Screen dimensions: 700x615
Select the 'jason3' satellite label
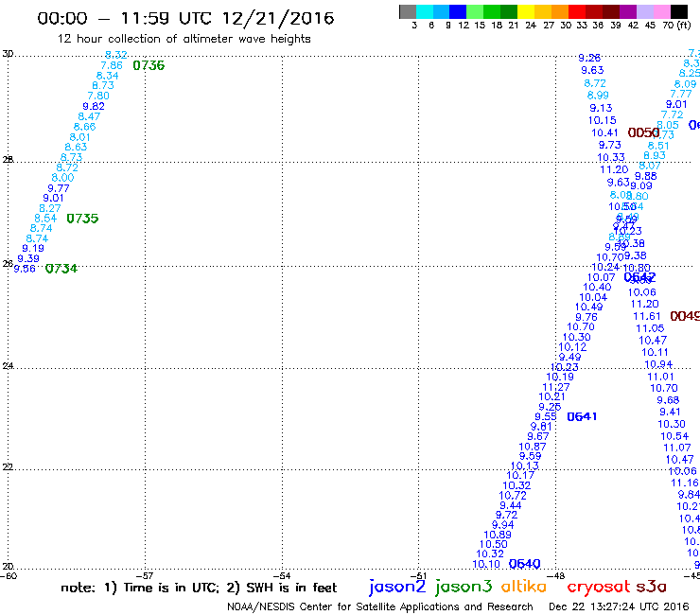point(464,587)
